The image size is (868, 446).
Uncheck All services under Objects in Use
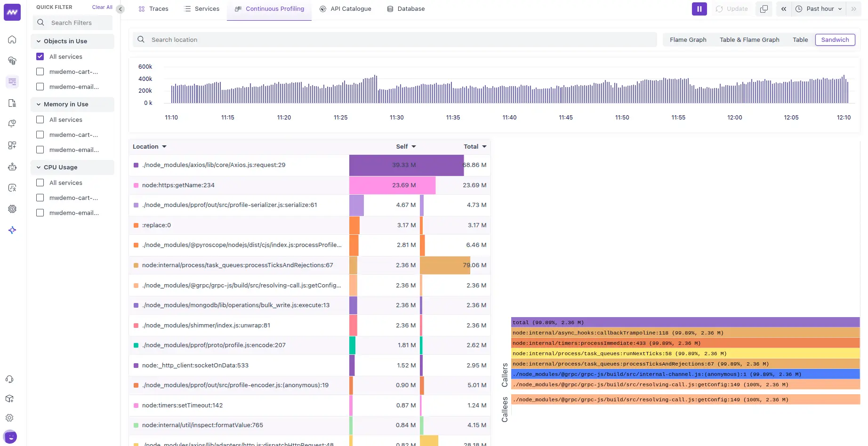pyautogui.click(x=40, y=56)
